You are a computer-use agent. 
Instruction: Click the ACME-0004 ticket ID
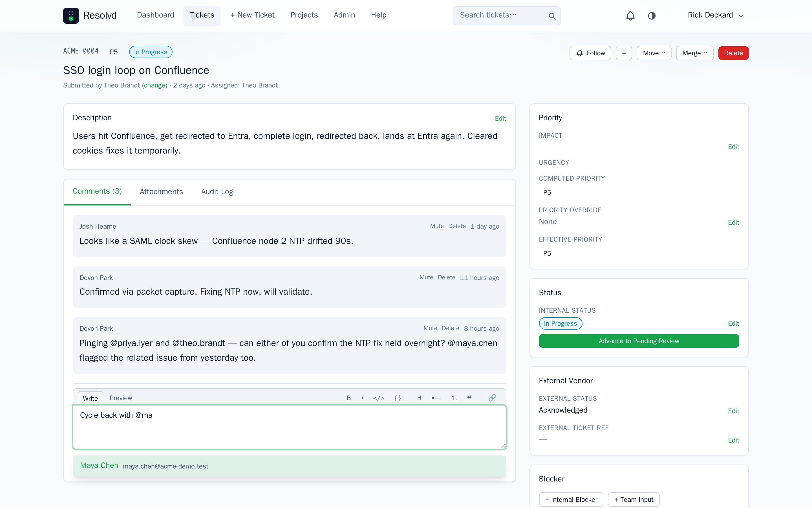point(81,51)
